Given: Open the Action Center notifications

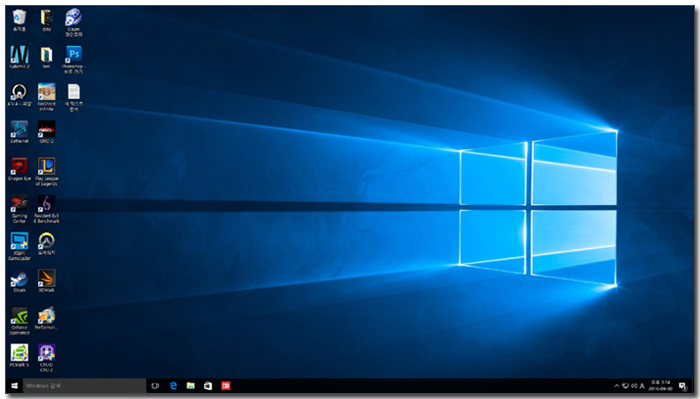Looking at the screenshot, I should 683,386.
